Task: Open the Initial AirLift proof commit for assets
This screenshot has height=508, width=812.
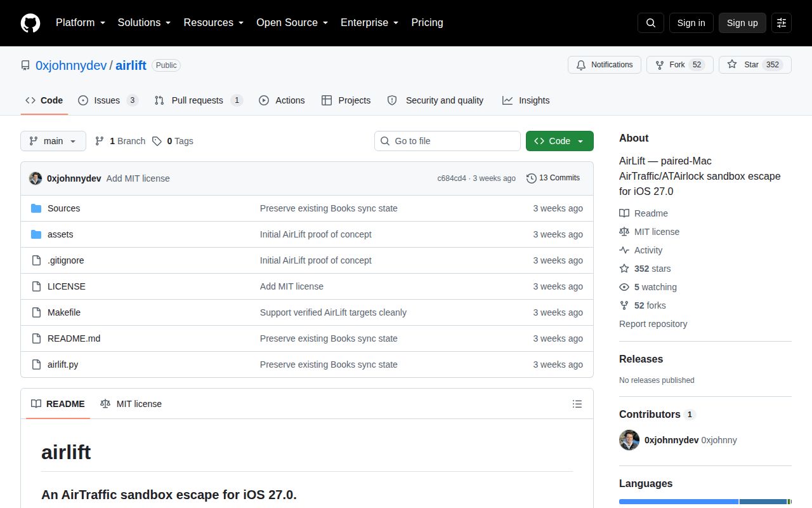Action: 316,234
